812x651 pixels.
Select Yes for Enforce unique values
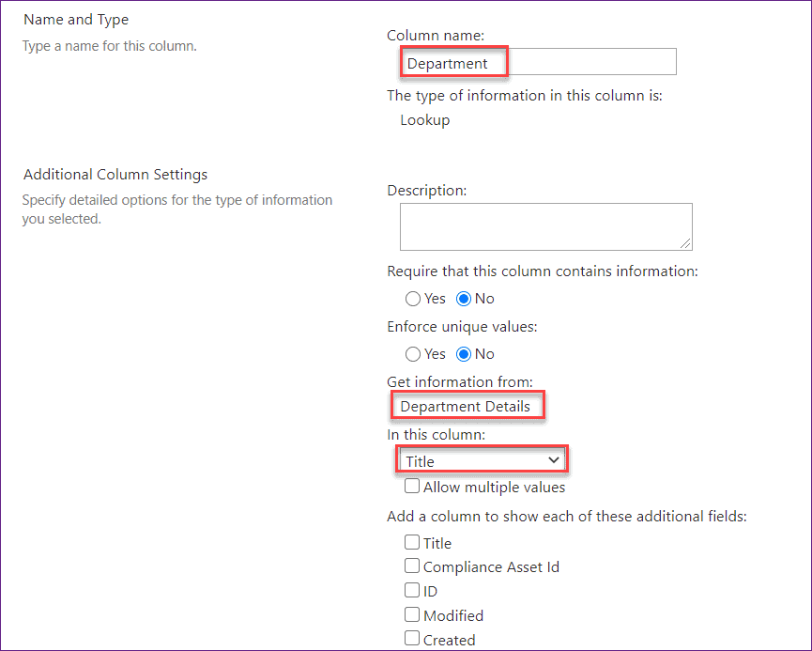(x=412, y=353)
